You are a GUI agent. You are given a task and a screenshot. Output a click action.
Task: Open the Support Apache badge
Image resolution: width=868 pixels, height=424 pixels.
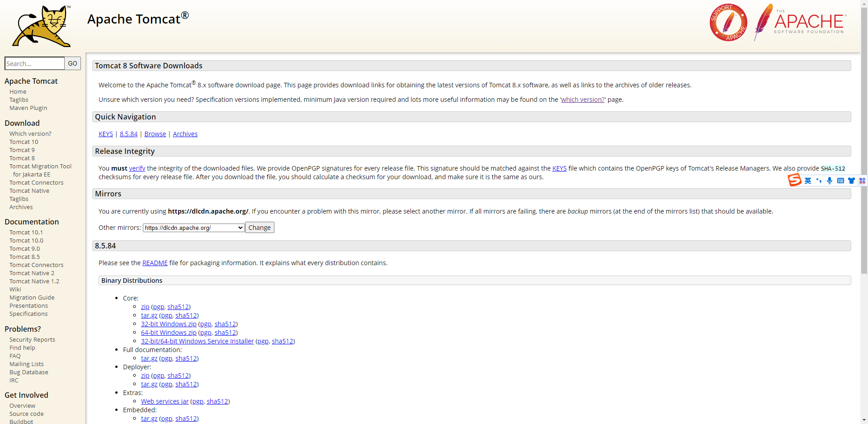click(x=728, y=23)
